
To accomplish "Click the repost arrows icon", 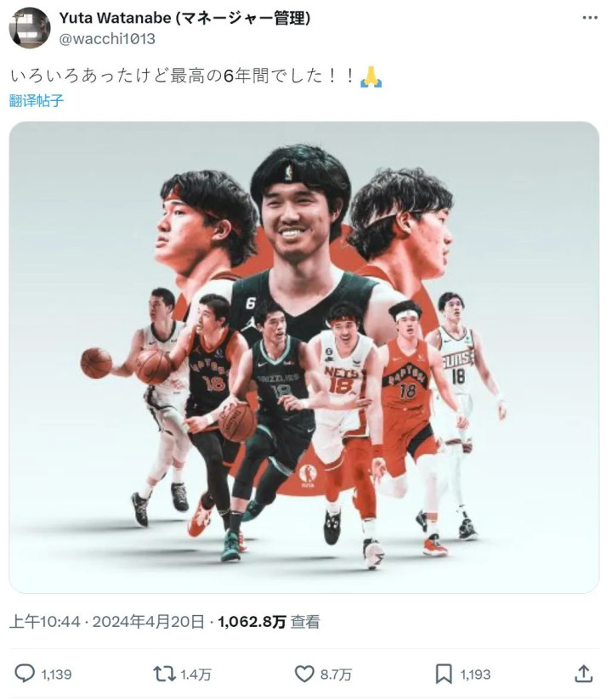I will click(x=164, y=674).
